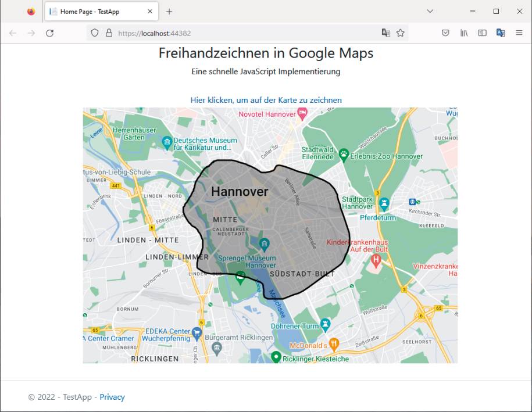Viewport: 532px width, 412px height.
Task: Click the Bürgeramt Ricklingen building marker
Action: pyautogui.click(x=217, y=348)
